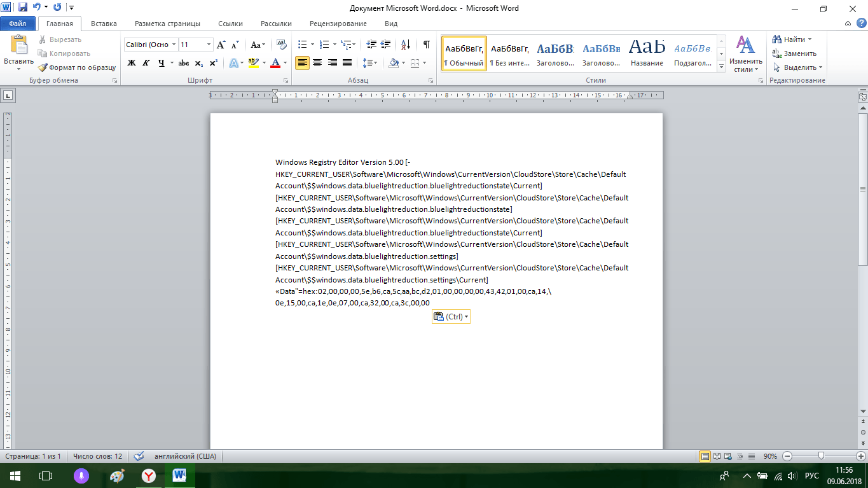
Task: Open the font name dropdown Calibri
Action: 174,45
